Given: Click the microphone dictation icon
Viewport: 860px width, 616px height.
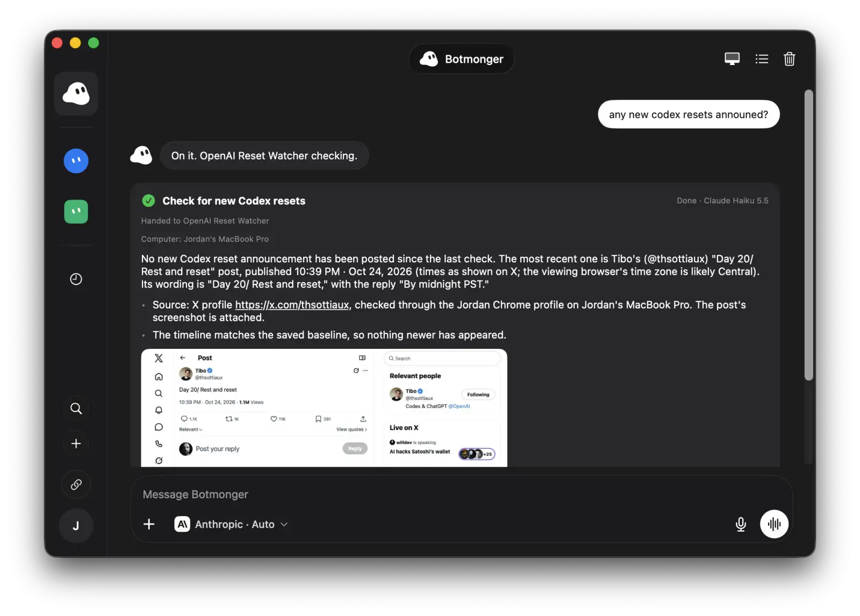Looking at the screenshot, I should click(741, 524).
